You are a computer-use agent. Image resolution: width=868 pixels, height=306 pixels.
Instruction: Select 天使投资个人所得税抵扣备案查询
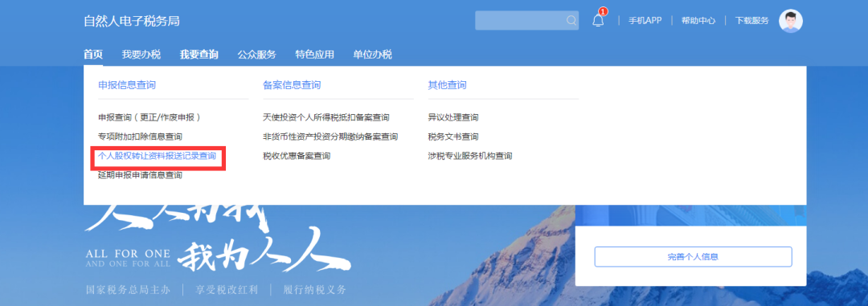click(326, 117)
